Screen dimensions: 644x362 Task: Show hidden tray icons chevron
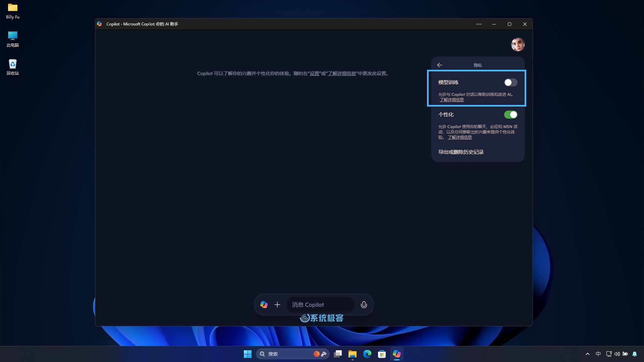click(588, 354)
